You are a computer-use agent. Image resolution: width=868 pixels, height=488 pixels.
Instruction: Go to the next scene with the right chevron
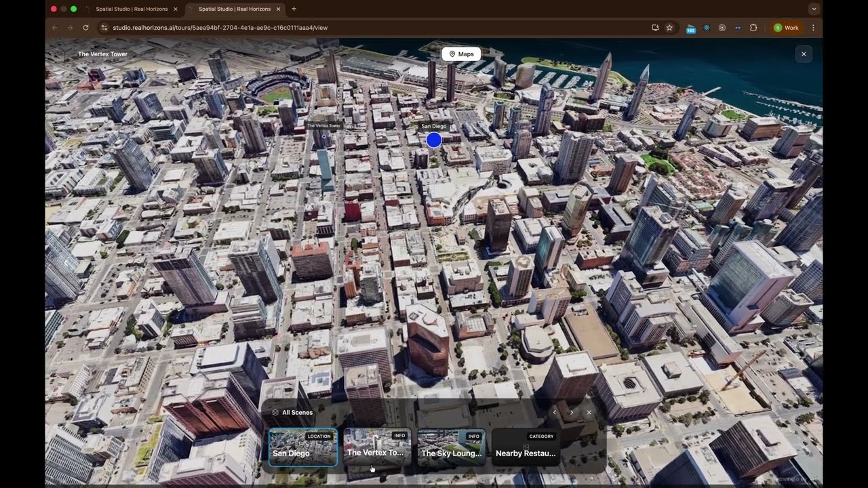point(572,412)
